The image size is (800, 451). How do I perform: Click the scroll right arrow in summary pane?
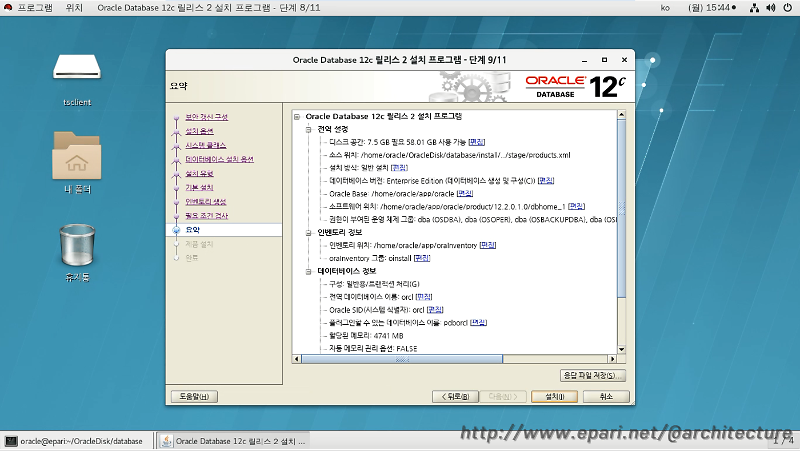[613, 359]
